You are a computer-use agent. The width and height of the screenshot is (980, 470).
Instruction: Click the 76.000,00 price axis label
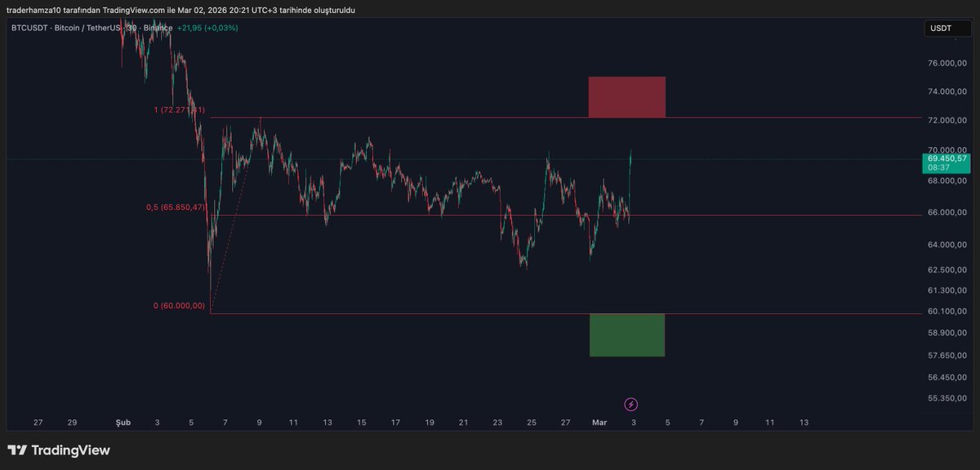[948, 63]
